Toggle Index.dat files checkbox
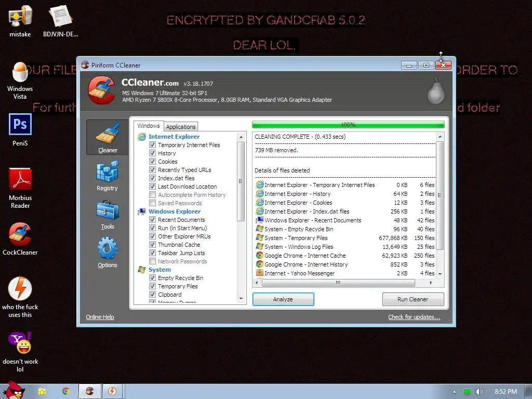 pos(153,178)
